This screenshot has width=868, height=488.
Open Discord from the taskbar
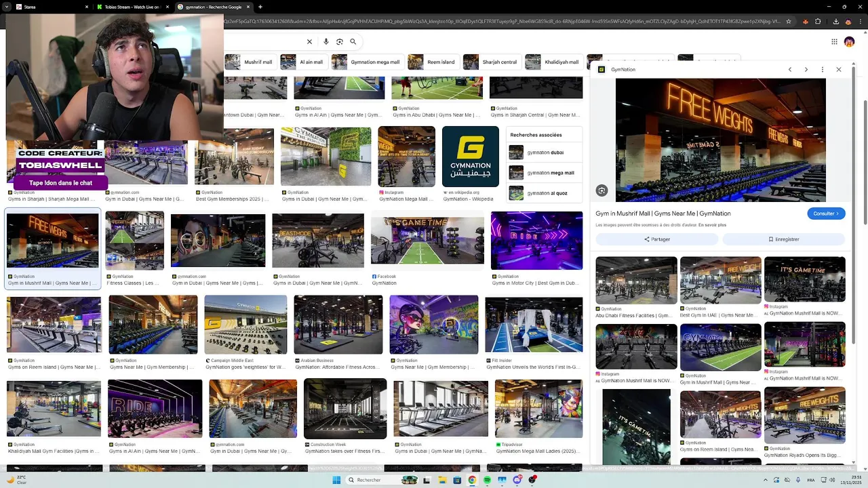pos(517,480)
